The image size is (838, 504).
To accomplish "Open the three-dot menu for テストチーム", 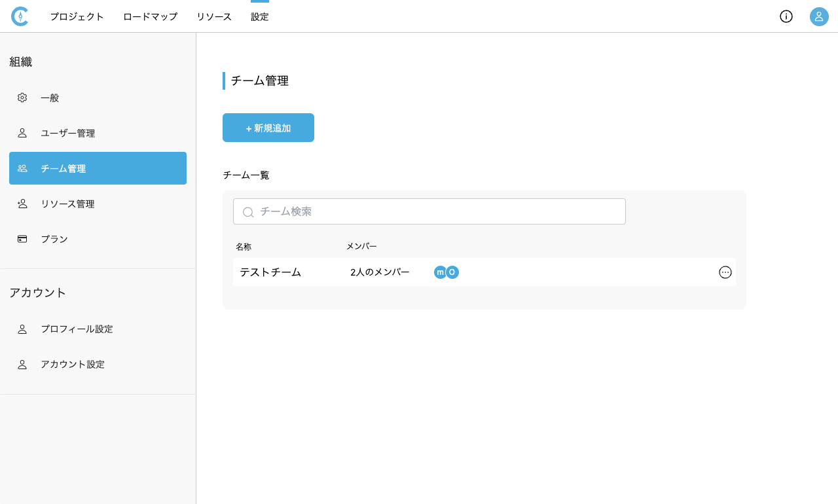I will (725, 272).
